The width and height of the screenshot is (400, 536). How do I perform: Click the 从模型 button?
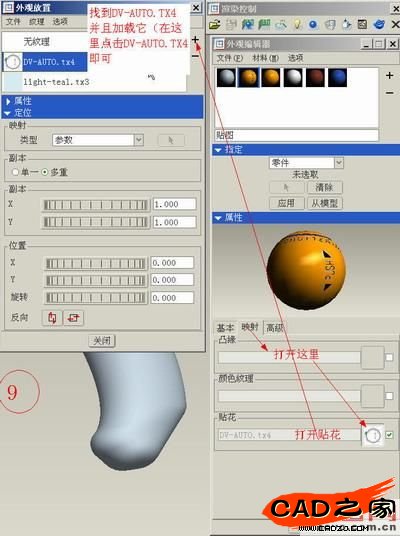click(x=324, y=203)
